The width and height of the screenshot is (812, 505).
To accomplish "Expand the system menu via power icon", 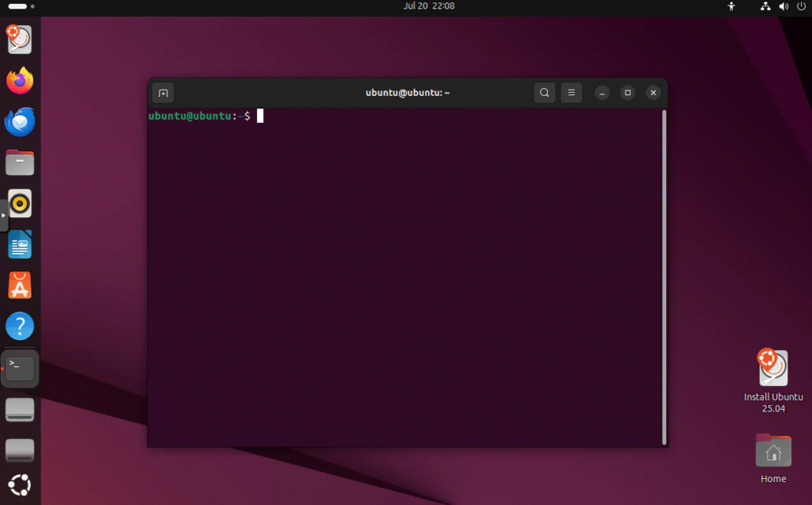I will pos(801,6).
